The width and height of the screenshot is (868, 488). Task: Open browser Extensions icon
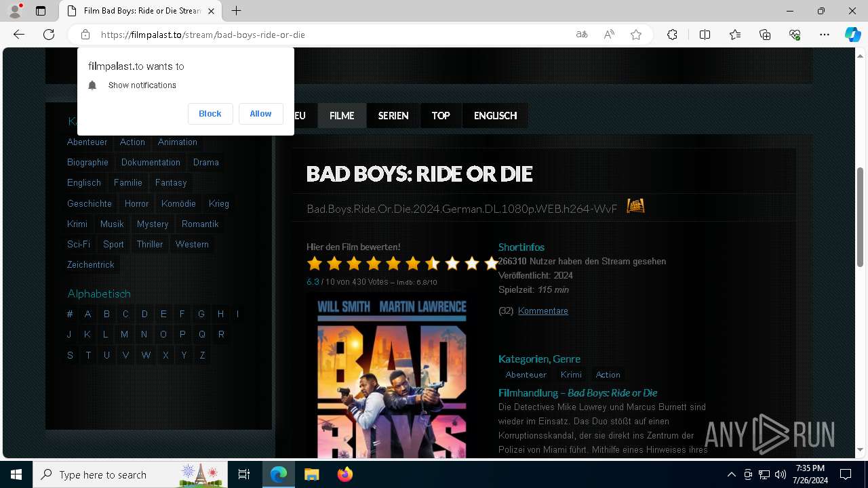pos(672,35)
